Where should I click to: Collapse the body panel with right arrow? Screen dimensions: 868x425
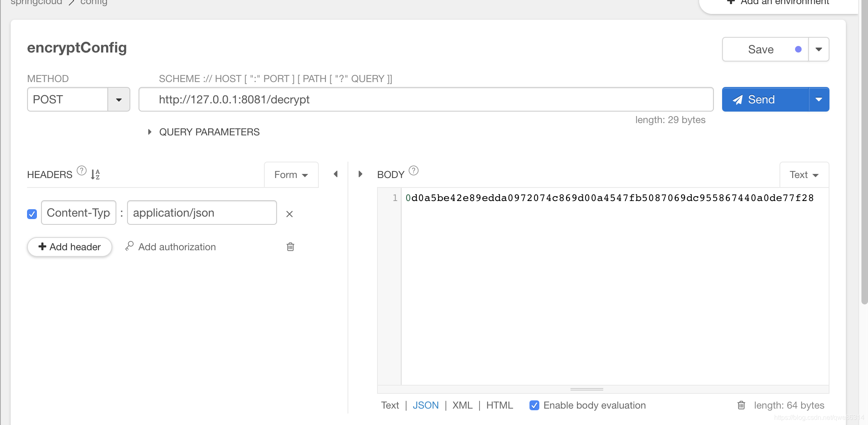point(360,174)
